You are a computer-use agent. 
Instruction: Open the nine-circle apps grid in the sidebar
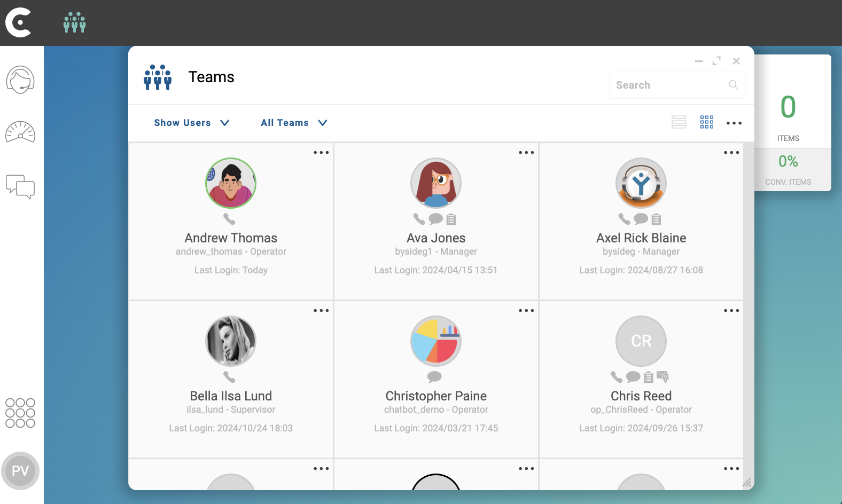(20, 413)
